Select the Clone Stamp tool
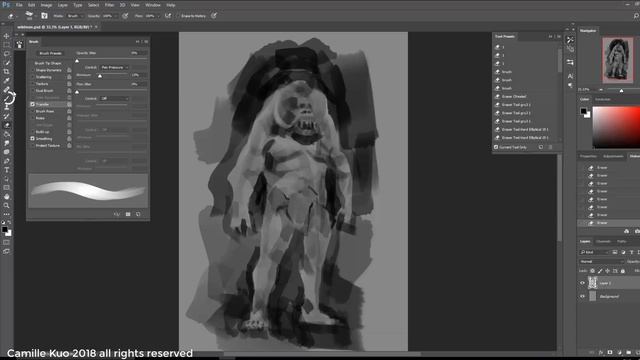Screen dimensions: 640x360 click(7, 107)
